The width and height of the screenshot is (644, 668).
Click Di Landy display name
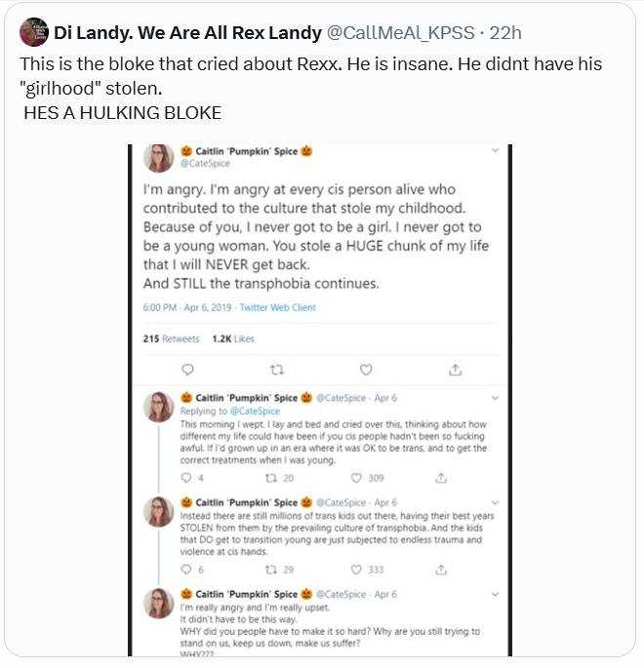pos(187,32)
